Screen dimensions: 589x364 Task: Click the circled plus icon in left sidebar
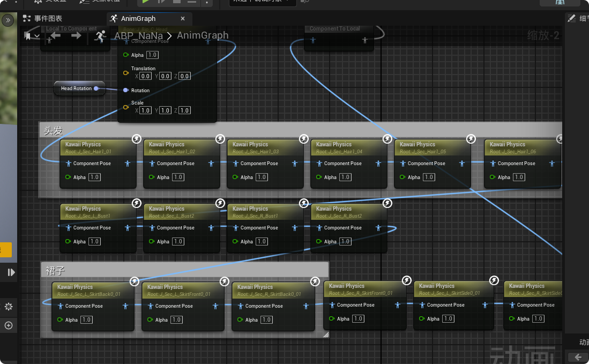tap(9, 325)
